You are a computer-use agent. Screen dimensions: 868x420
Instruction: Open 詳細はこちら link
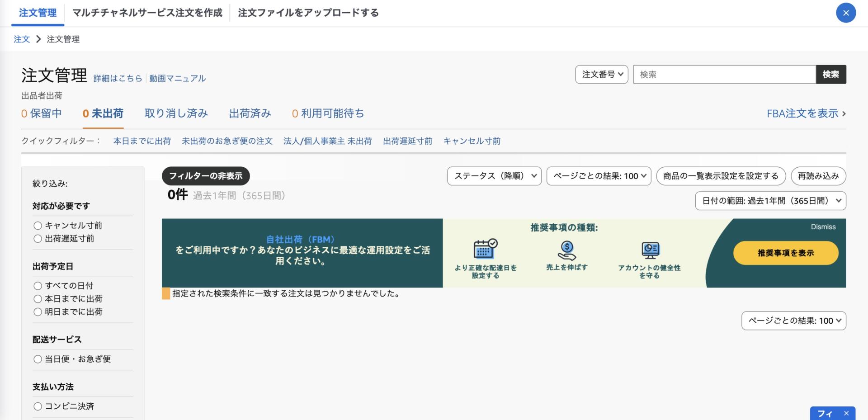(118, 78)
